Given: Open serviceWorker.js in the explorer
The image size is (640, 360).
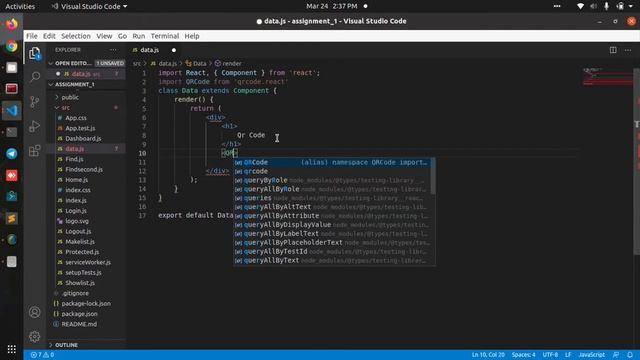Looking at the screenshot, I should coord(88,262).
